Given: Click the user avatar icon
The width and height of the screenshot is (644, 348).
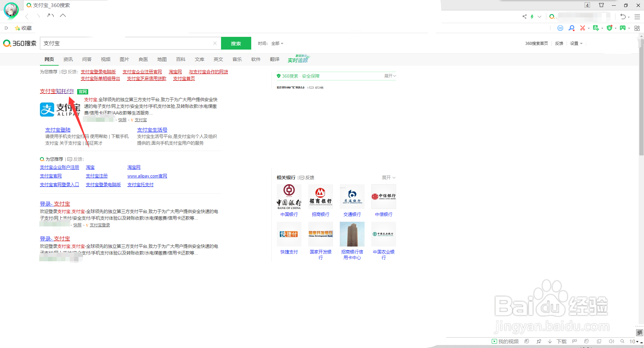Looking at the screenshot, I should click(11, 10).
